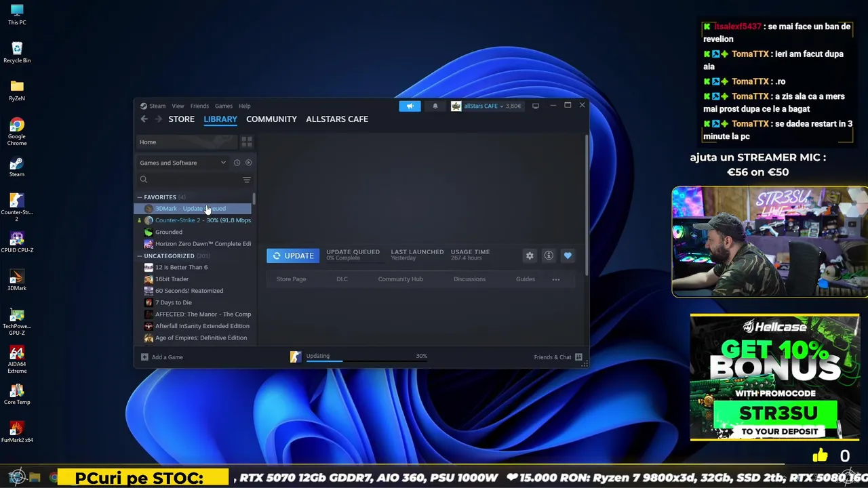This screenshot has height=488, width=868.
Task: Open the ALLSTARS CAFE profile tab
Action: point(337,119)
